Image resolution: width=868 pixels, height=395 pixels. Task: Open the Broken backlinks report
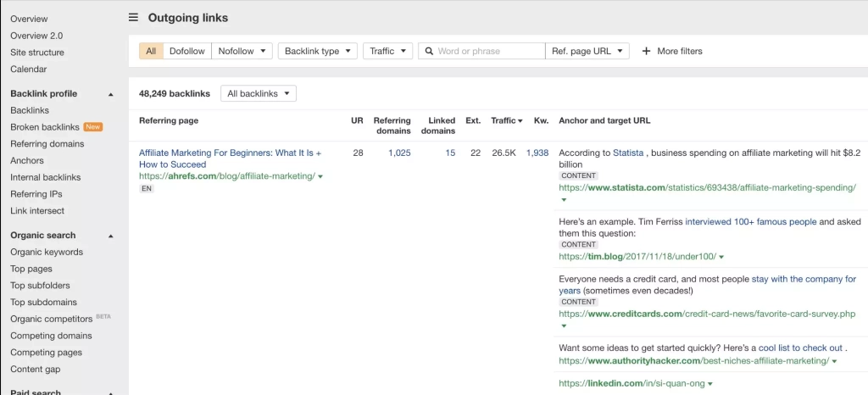tap(45, 127)
